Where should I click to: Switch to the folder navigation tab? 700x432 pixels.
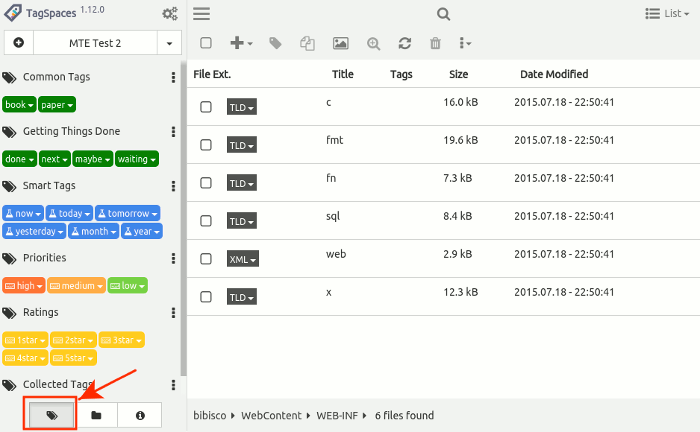96,415
